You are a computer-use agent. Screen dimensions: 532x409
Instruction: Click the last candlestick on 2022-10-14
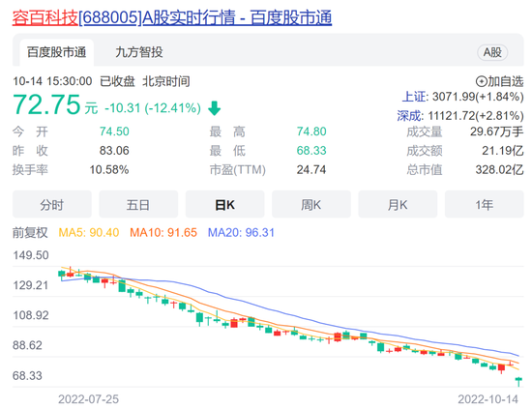click(518, 381)
